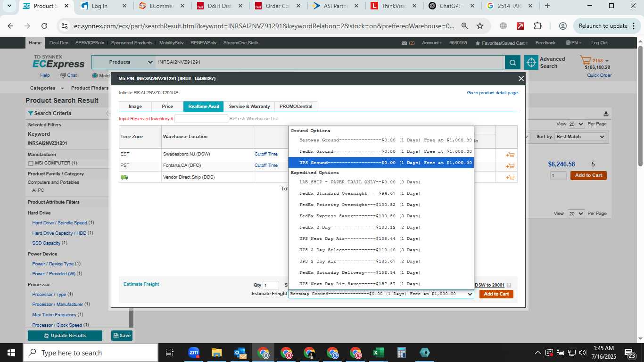
Task: Open Task View on the taskbar
Action: (170, 353)
